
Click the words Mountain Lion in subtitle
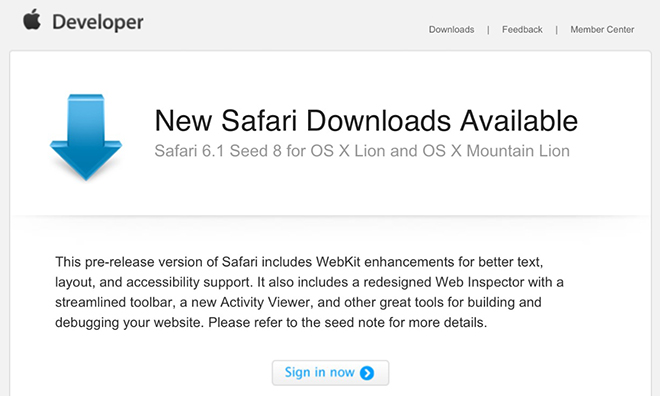click(x=518, y=151)
